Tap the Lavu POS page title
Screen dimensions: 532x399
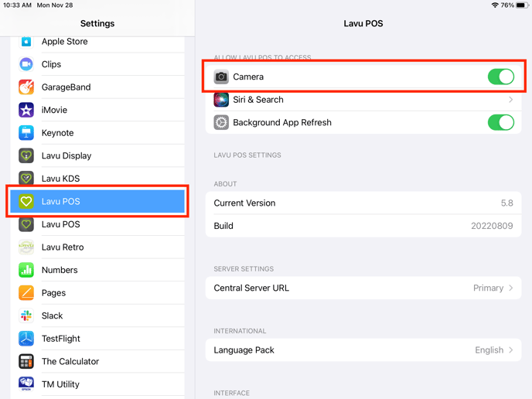click(363, 23)
